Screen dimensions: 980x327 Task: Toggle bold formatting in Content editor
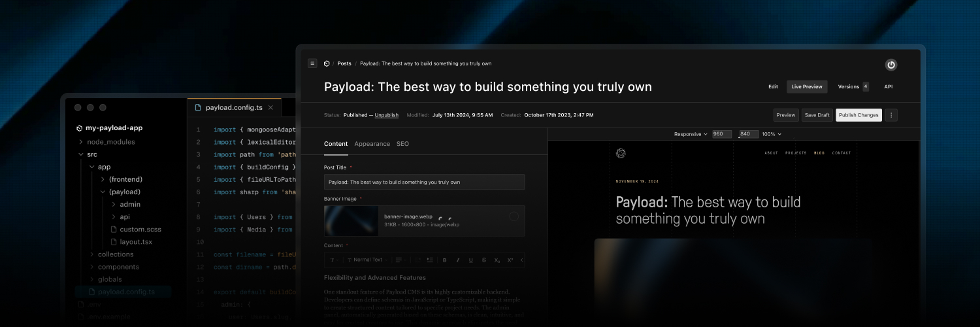[444, 260]
